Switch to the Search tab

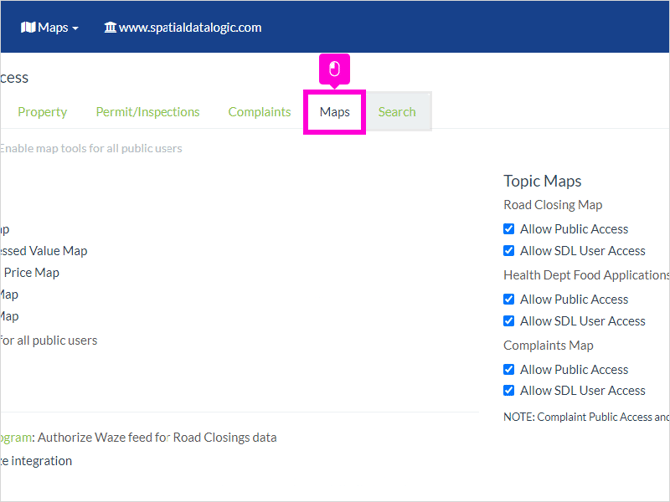pyautogui.click(x=397, y=112)
